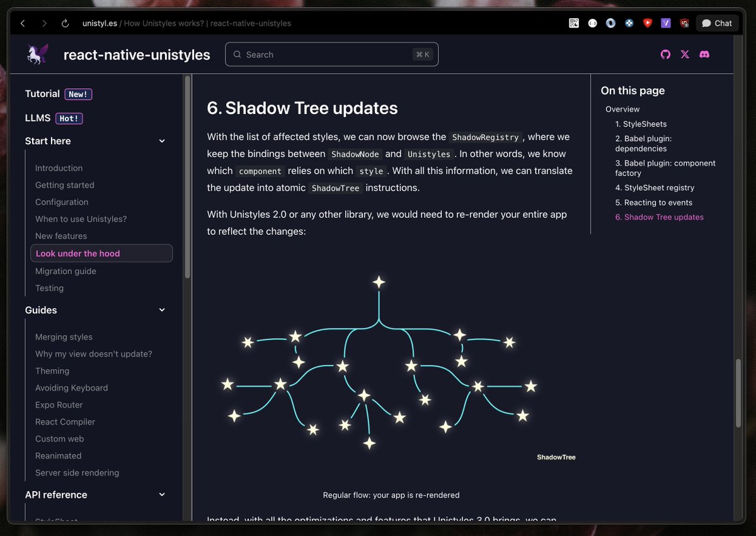
Task: Open the Testing page
Action: coord(49,288)
